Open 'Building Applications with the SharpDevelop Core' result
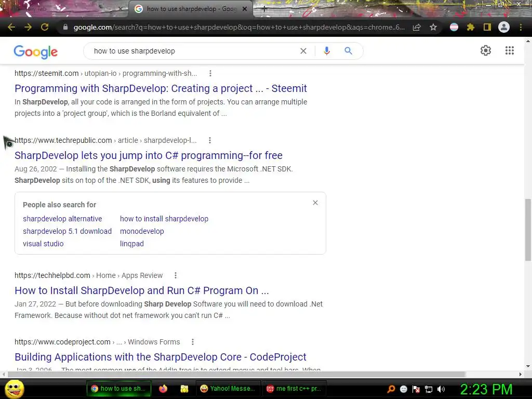Viewport: 532px width, 399px height. (x=160, y=357)
